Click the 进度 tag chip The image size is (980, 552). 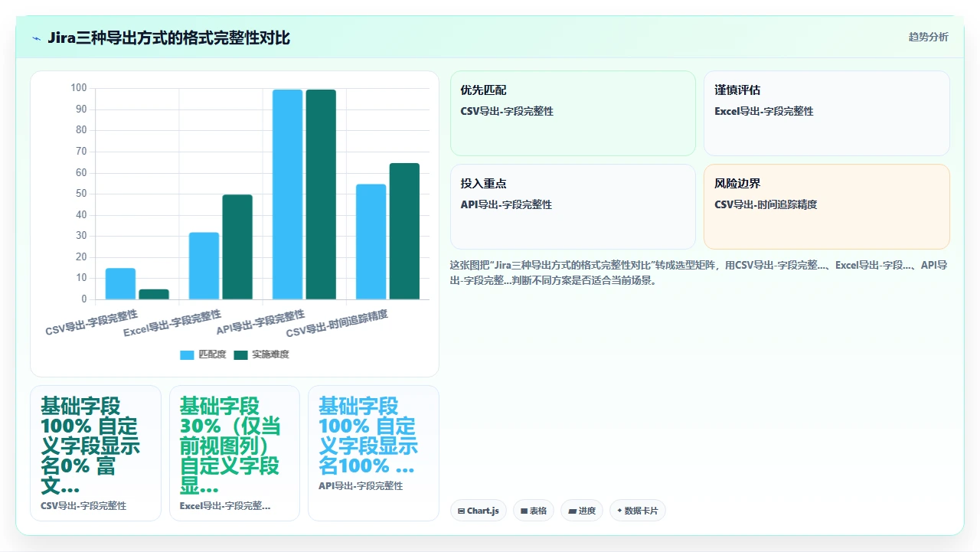582,511
